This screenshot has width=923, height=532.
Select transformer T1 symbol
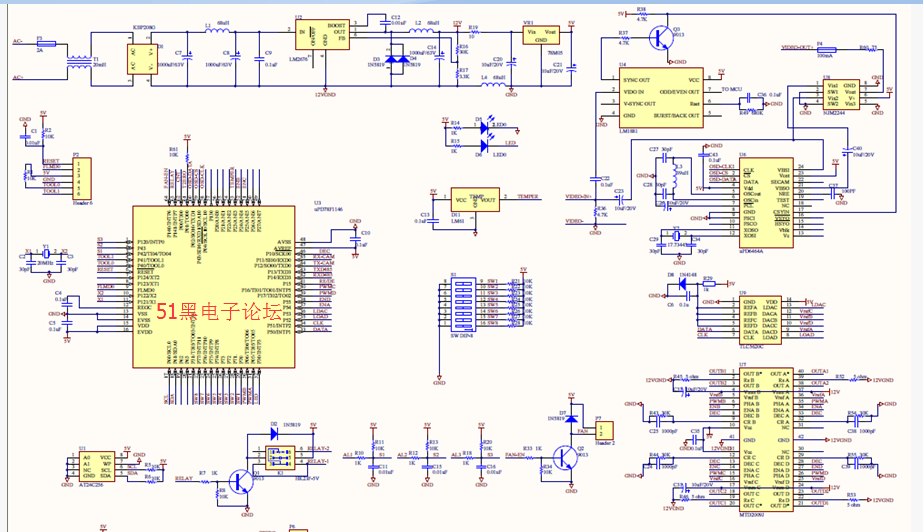point(79,61)
